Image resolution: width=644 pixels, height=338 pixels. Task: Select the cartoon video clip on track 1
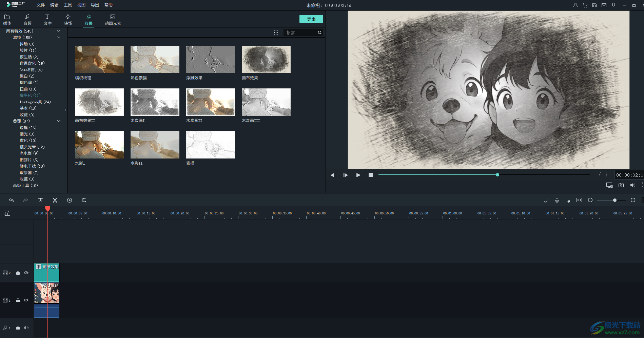click(x=47, y=300)
